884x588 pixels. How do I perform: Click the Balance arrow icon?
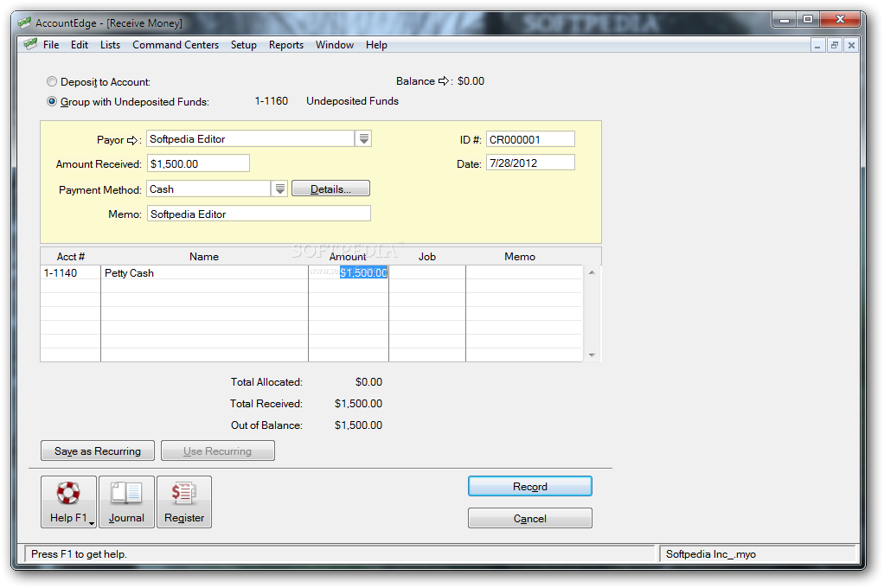tap(444, 81)
